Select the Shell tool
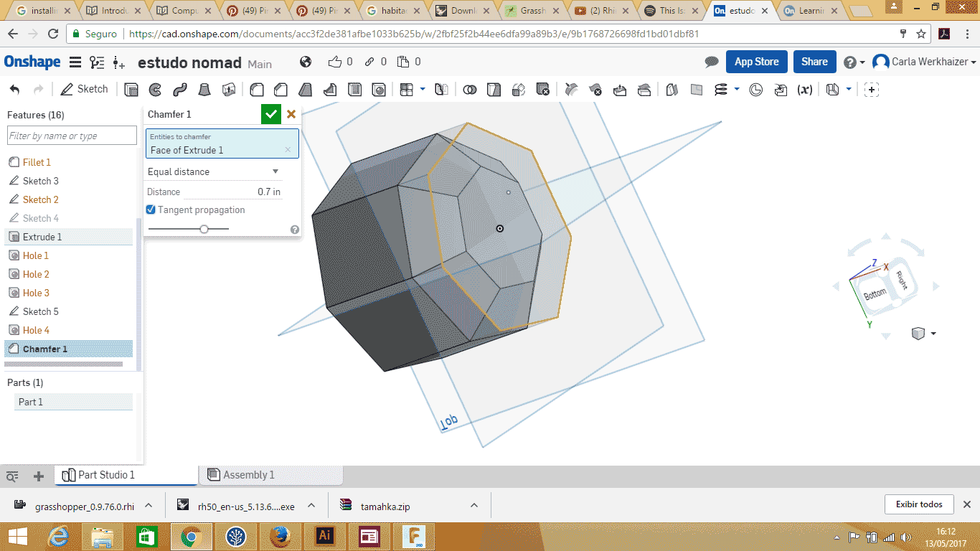The height and width of the screenshot is (551, 980). (x=354, y=90)
